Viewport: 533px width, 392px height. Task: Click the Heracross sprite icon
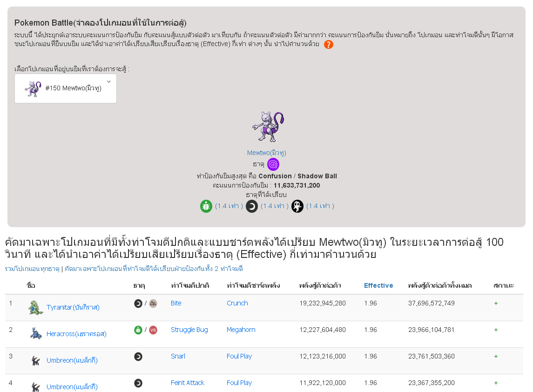point(35,334)
